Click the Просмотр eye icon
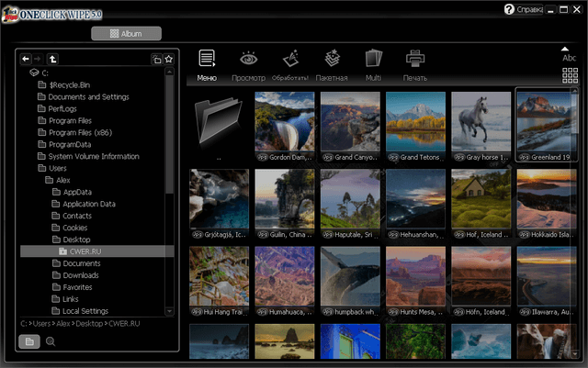This screenshot has width=588, height=368. [248, 61]
